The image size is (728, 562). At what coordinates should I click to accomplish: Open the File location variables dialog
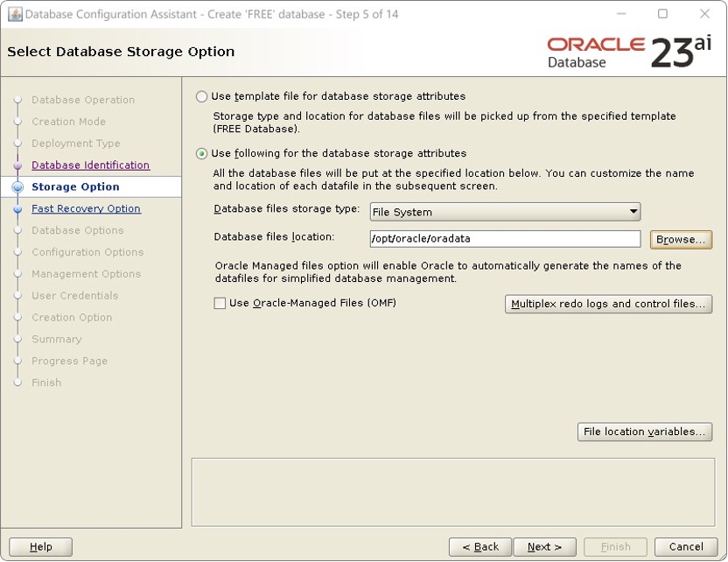click(644, 432)
